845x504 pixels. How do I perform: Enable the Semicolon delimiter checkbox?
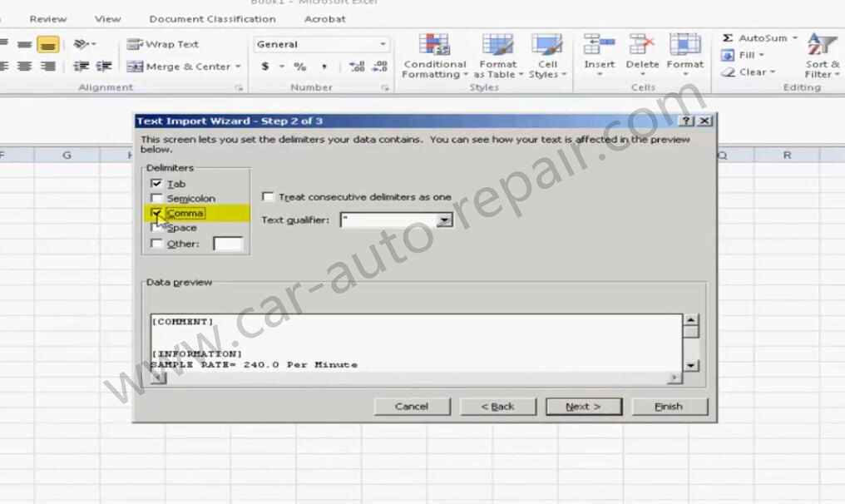(x=156, y=199)
